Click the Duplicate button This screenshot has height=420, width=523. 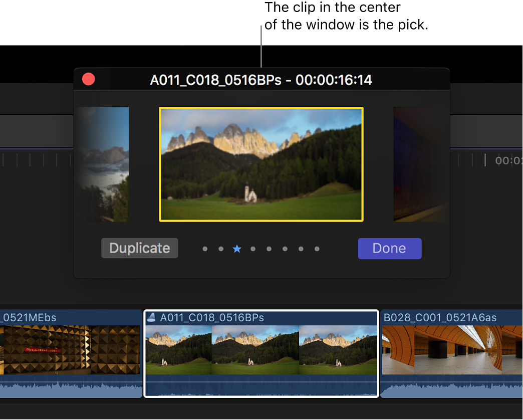[x=139, y=248]
